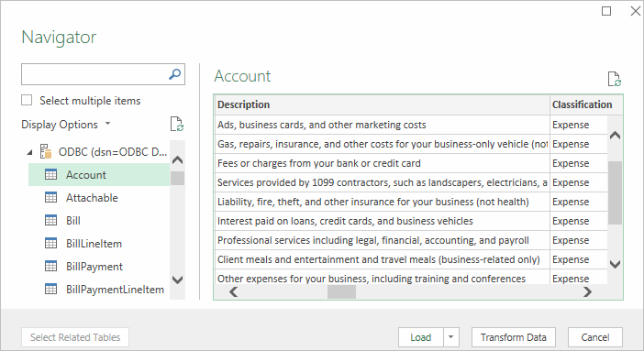
Task: Click the preview table scroll up arrow
Action: point(615,135)
